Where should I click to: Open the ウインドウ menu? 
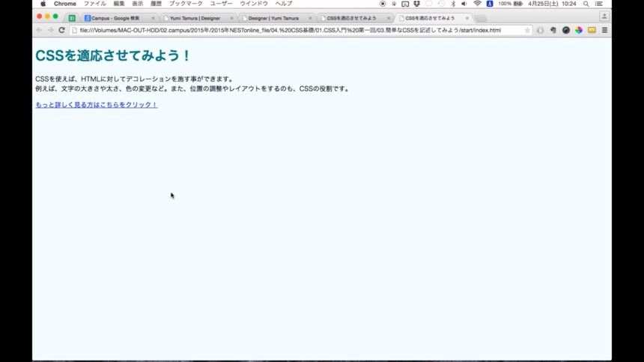click(254, 4)
